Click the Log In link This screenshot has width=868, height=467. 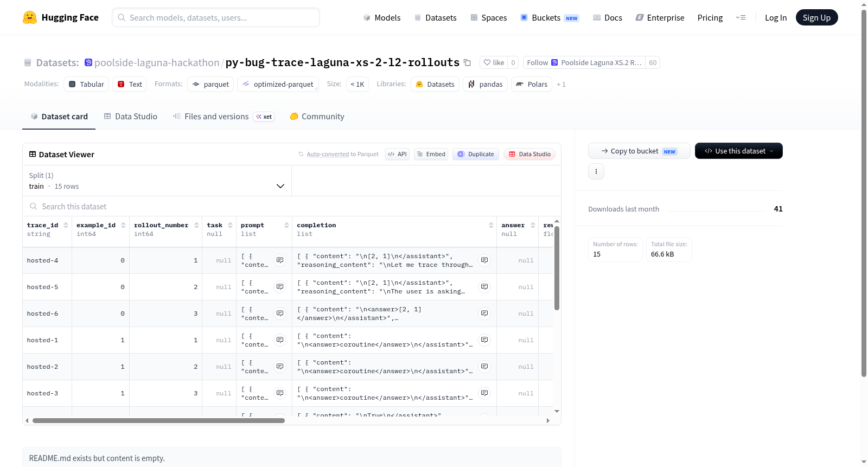[x=776, y=17]
